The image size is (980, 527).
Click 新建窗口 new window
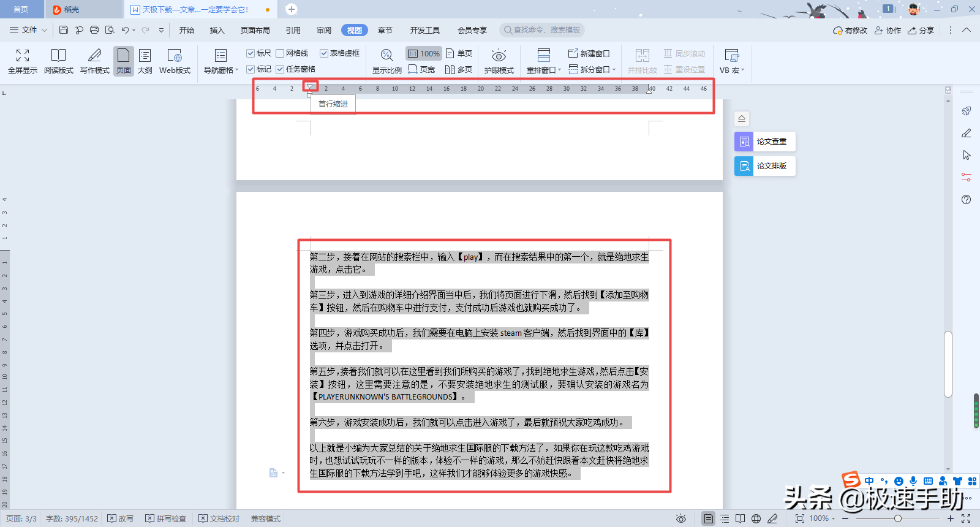tap(589, 53)
